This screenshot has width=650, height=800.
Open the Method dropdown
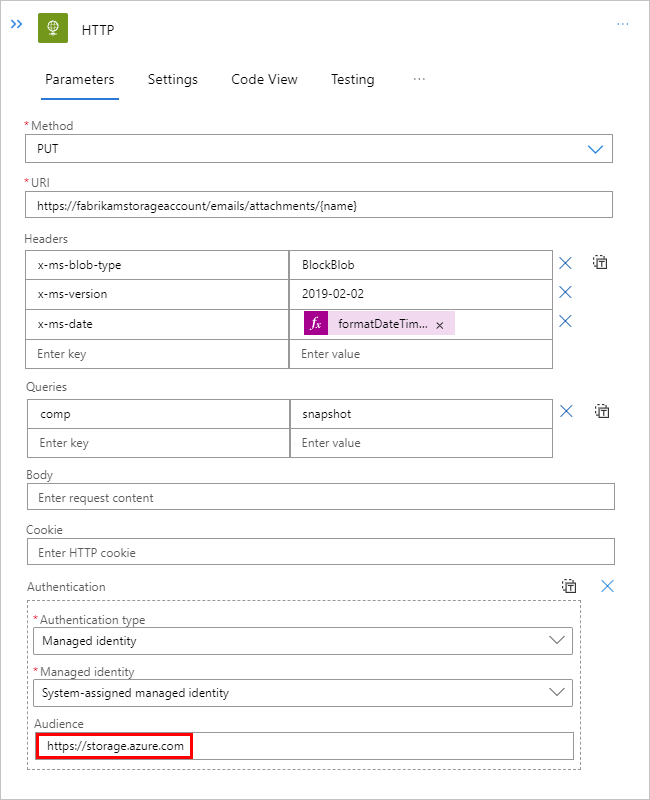pyautogui.click(x=595, y=149)
